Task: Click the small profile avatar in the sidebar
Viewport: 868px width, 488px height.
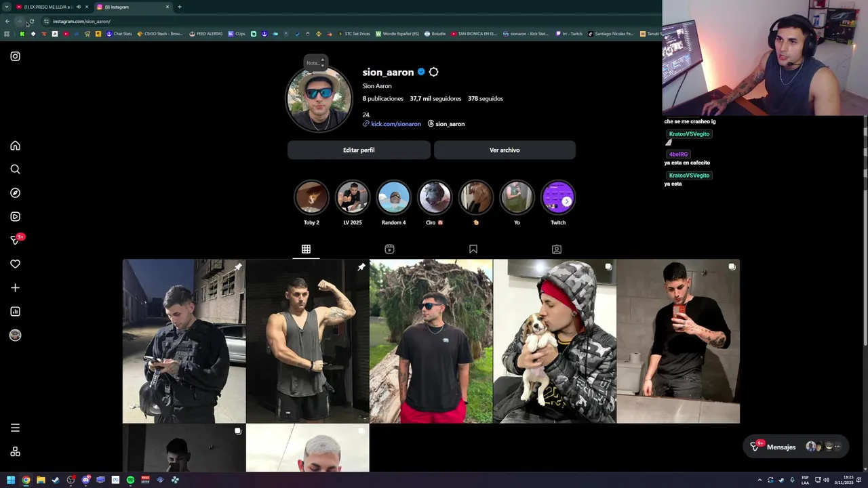Action: click(15, 335)
